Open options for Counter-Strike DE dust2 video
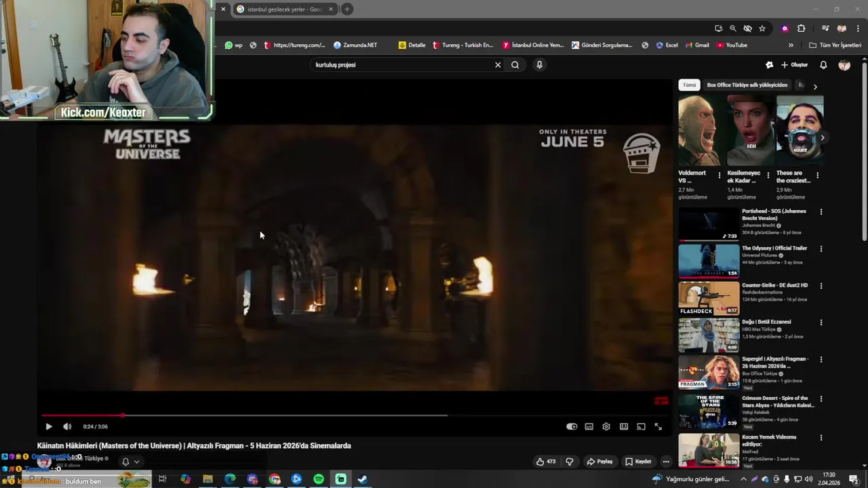This screenshot has height=488, width=868. pyautogui.click(x=821, y=285)
